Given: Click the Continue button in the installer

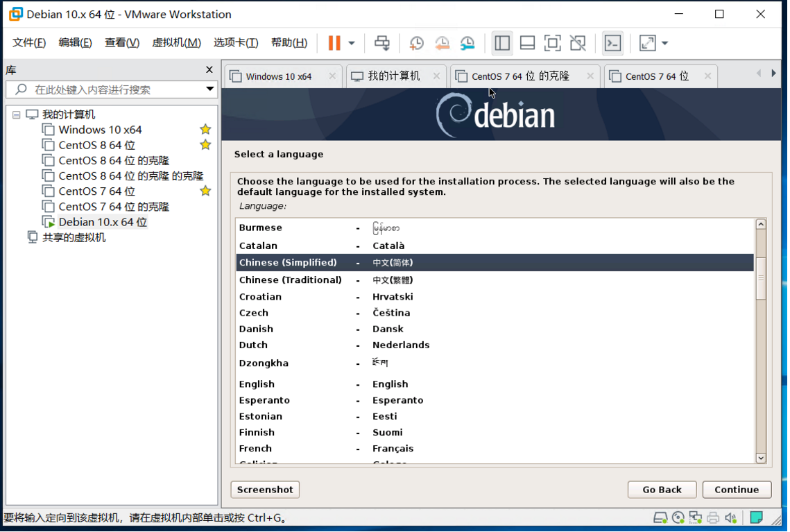Looking at the screenshot, I should (x=737, y=490).
